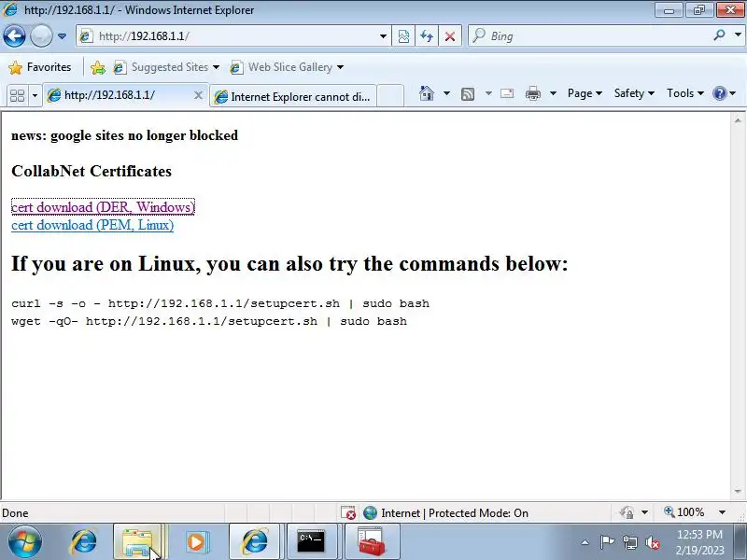The height and width of the screenshot is (560, 747).
Task: Click the search magnifier icon
Action: (x=719, y=35)
